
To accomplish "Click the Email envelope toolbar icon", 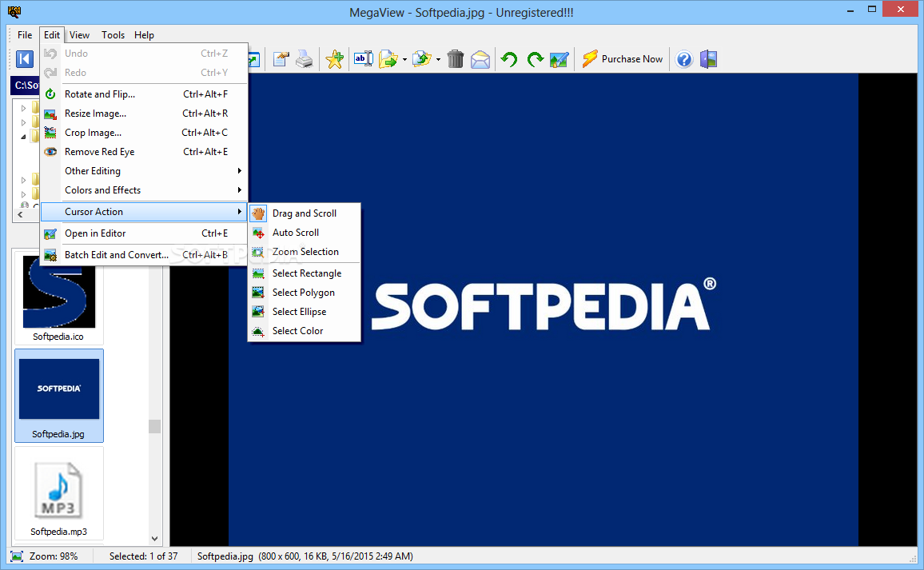I will point(480,59).
